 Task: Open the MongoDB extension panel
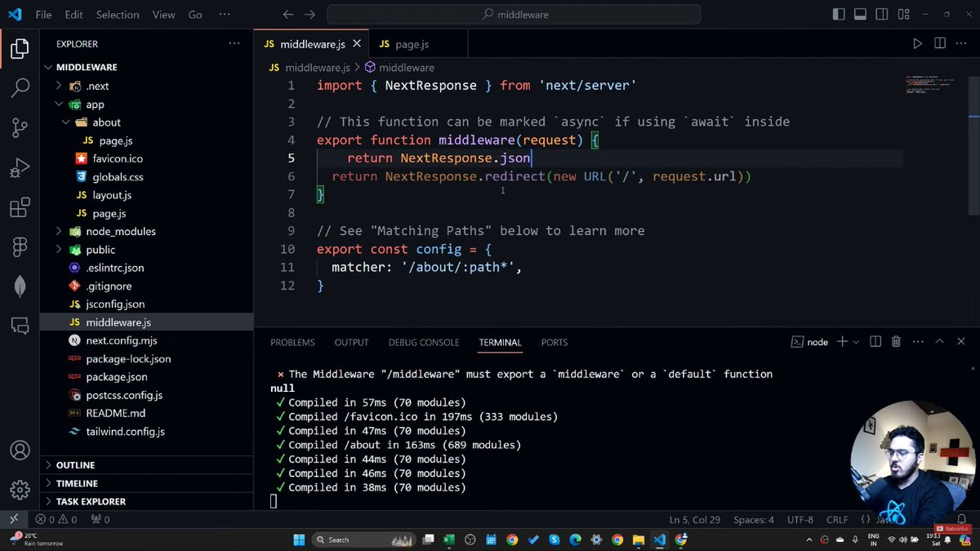tap(20, 286)
